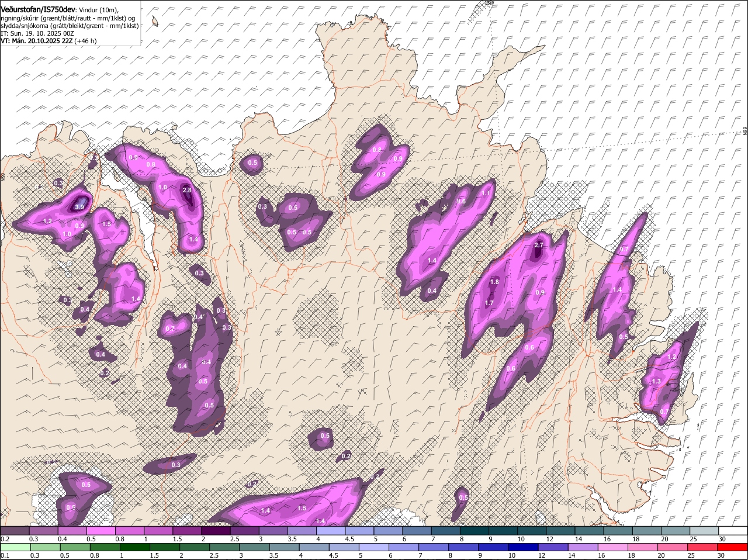
Task: Select the 2.8 precipitation peak label
Action: 187,190
